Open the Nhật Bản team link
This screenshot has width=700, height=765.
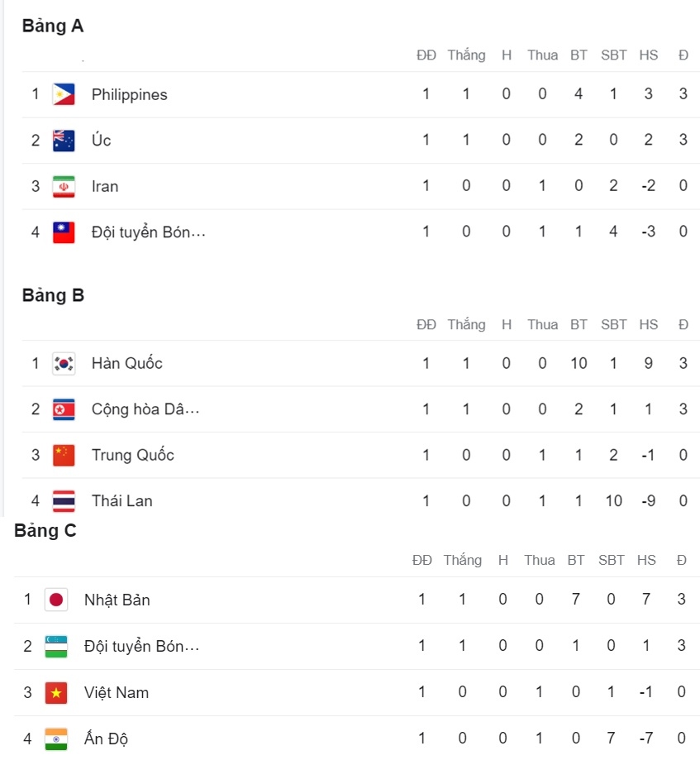117,600
